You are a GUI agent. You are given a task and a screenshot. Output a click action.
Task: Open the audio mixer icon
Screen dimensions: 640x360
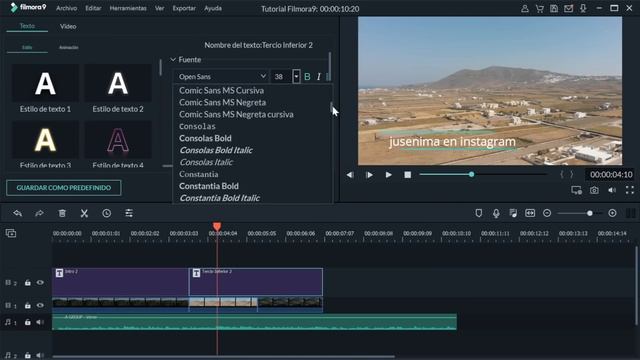tap(513, 213)
